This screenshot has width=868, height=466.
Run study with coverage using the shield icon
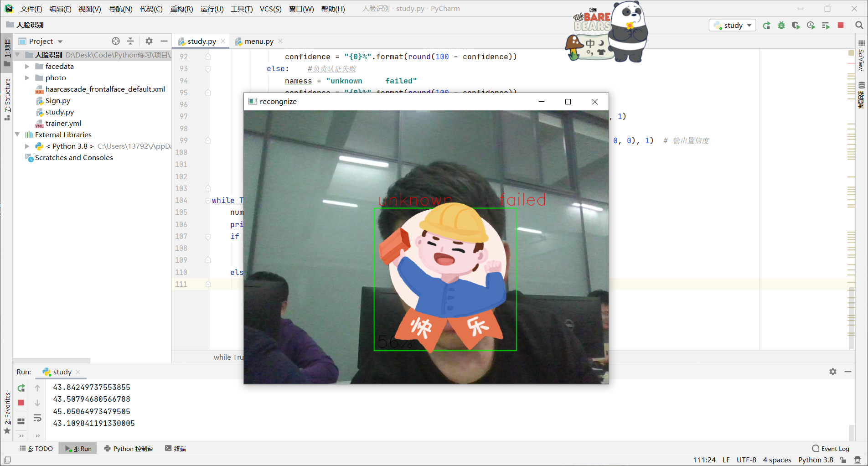click(796, 25)
